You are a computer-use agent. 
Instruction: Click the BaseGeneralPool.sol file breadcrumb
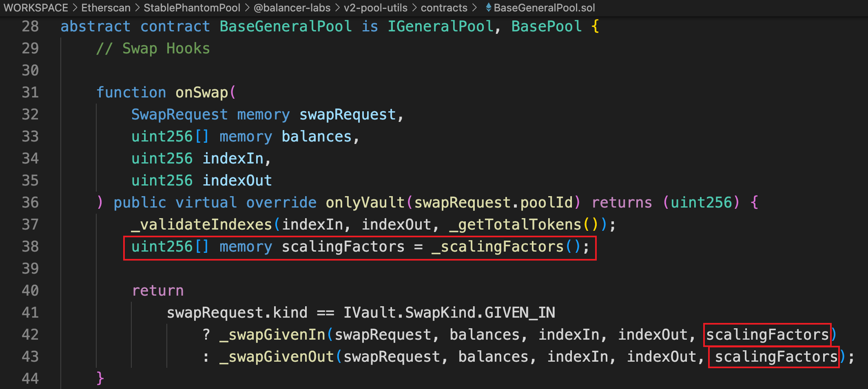pyautogui.click(x=544, y=8)
